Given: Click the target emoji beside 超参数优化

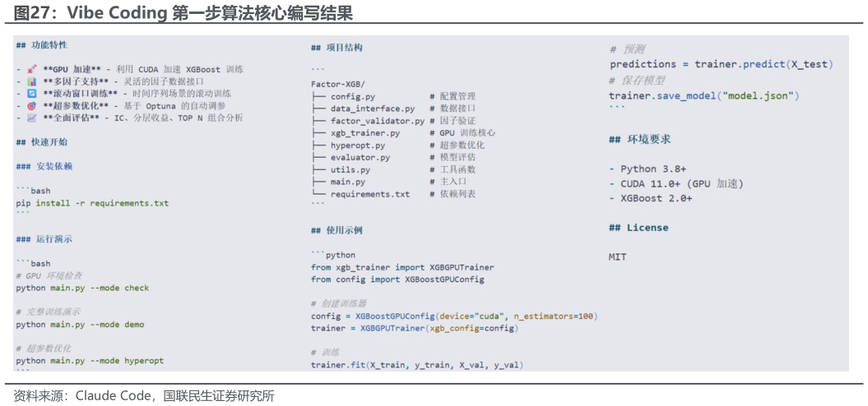Looking at the screenshot, I should (31, 106).
